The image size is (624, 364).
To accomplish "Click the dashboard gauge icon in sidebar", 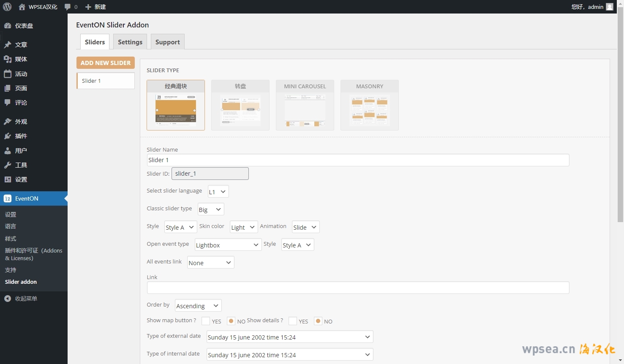I will 8,26.
